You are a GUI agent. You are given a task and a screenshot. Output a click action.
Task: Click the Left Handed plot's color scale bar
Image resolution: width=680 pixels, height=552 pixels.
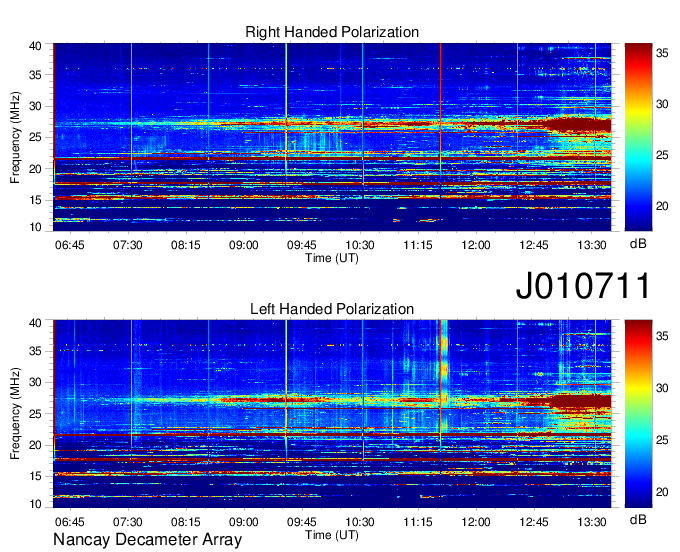click(638, 414)
